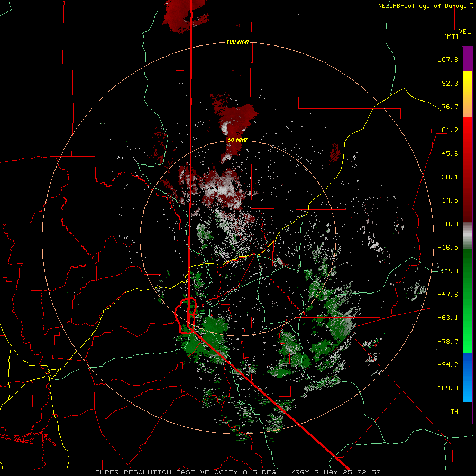
Task: Click the gray zero-velocity segment of color bar
Action: [467, 235]
